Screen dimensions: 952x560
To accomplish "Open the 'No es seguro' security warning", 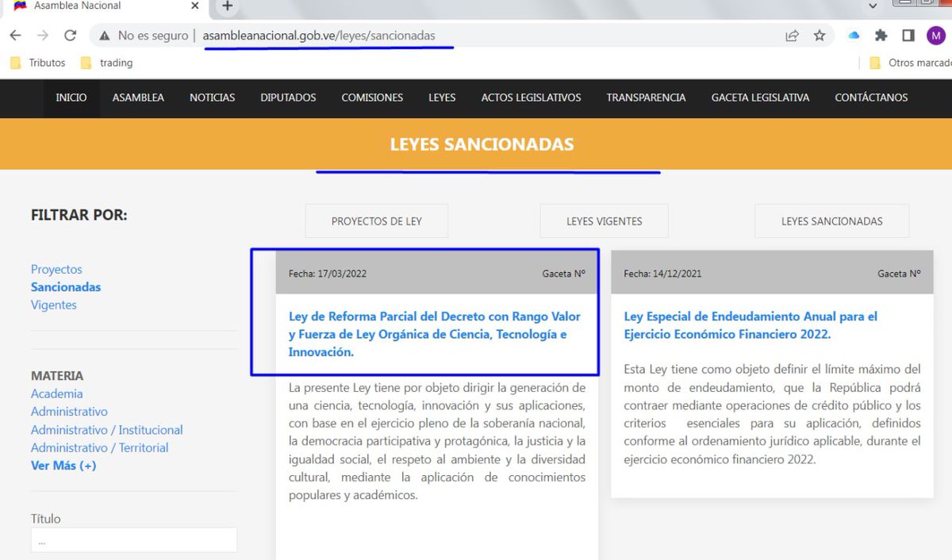I will [144, 36].
